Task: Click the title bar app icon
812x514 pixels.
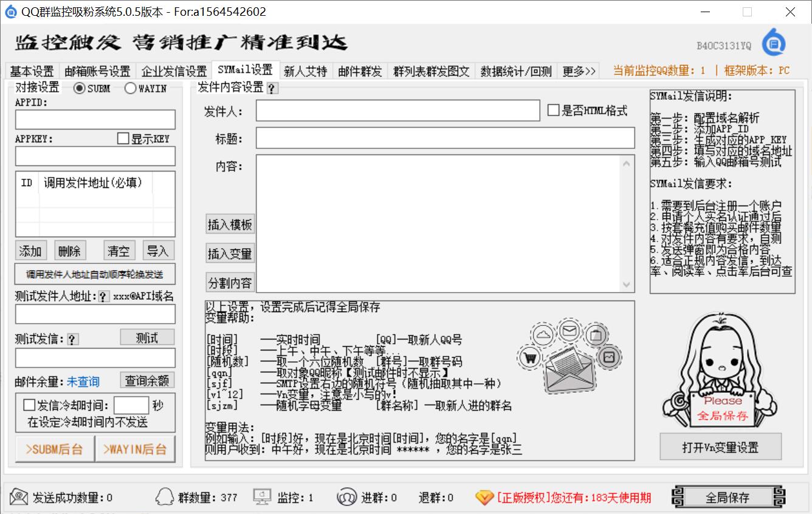Action: click(x=10, y=12)
